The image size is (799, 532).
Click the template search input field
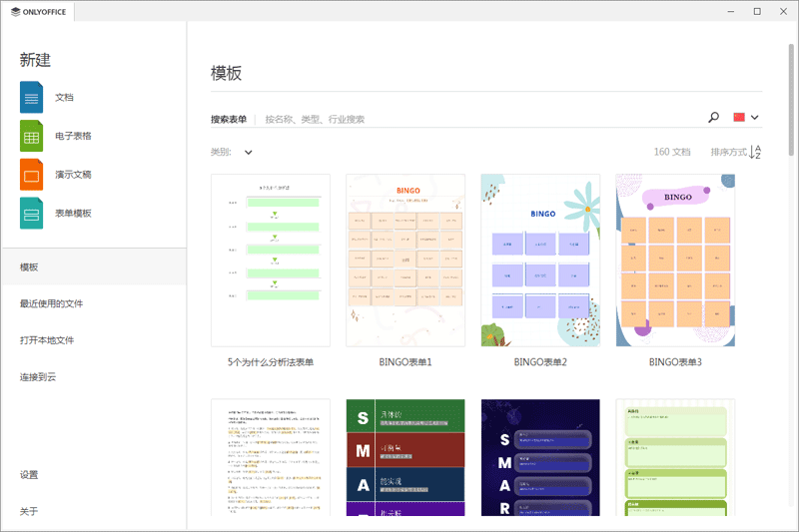[x=479, y=119]
